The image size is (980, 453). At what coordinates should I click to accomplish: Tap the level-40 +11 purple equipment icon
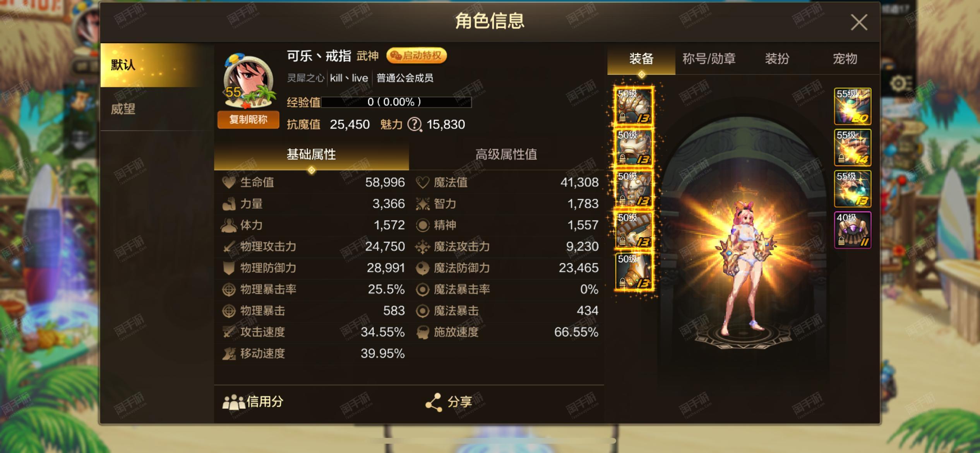(852, 230)
